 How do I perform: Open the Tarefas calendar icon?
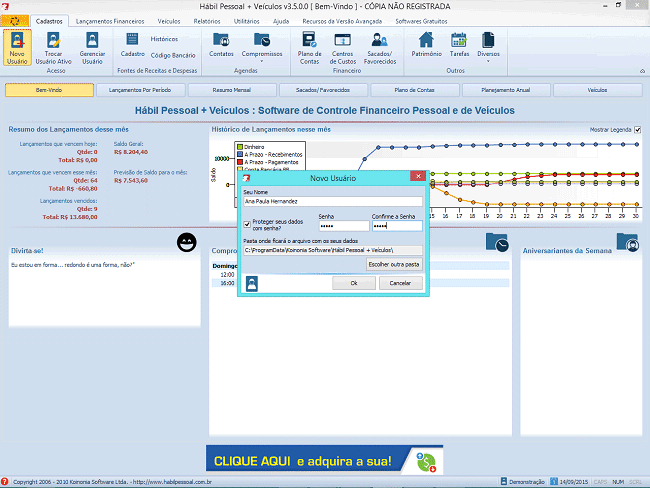click(x=459, y=45)
